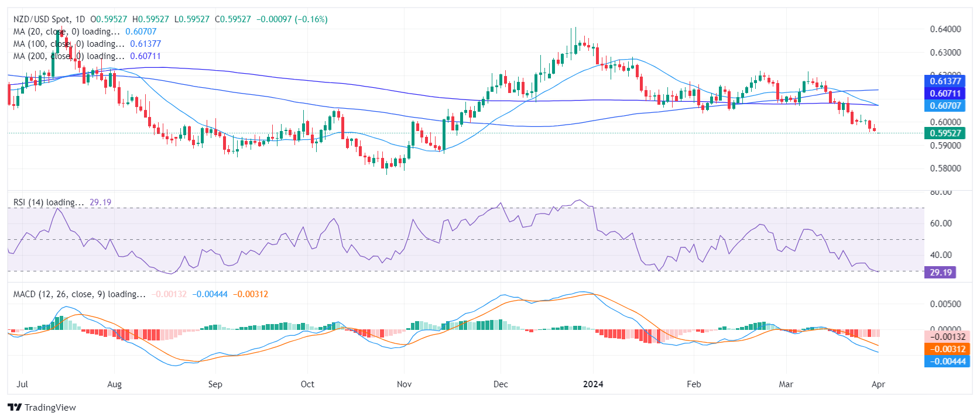Click the 2024 label on time axis
Viewport: 980px width, 420px height.
click(x=593, y=384)
